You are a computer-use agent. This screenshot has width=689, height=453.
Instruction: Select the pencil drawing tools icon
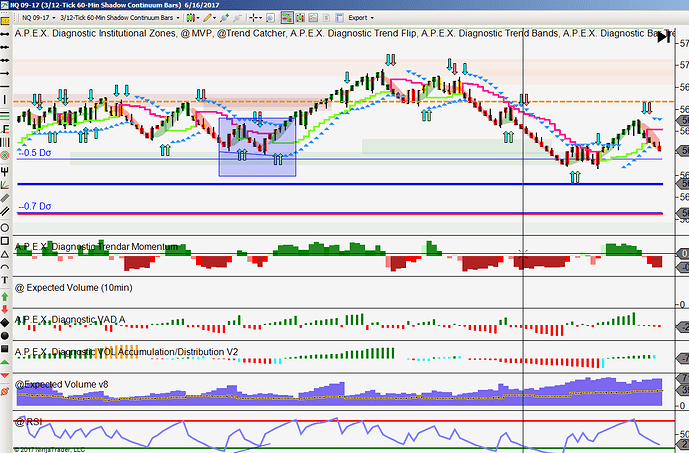pyautogui.click(x=207, y=18)
